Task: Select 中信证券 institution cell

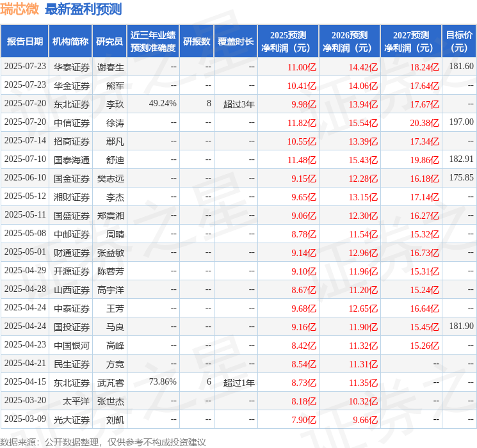Action: pos(72,123)
